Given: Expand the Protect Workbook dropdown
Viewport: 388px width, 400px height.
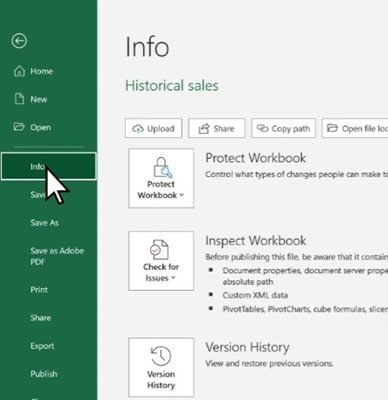Looking at the screenshot, I should point(161,178).
